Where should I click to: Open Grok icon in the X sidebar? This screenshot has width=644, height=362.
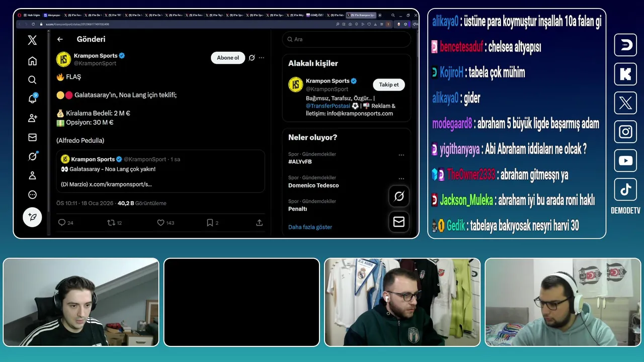click(32, 156)
